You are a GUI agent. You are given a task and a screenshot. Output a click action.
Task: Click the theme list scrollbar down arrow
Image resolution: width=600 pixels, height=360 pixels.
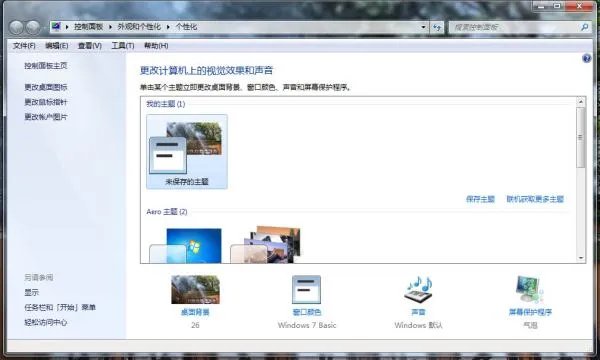581,258
